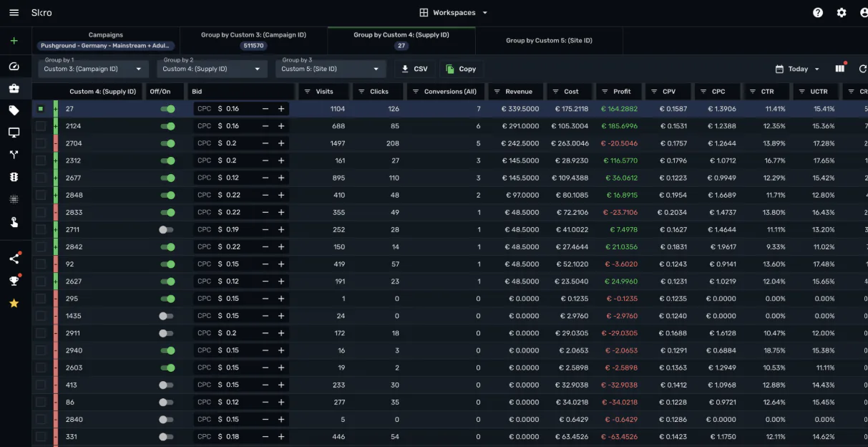868x447 pixels.
Task: Toggle on supply ID 2711
Action: [x=167, y=230]
